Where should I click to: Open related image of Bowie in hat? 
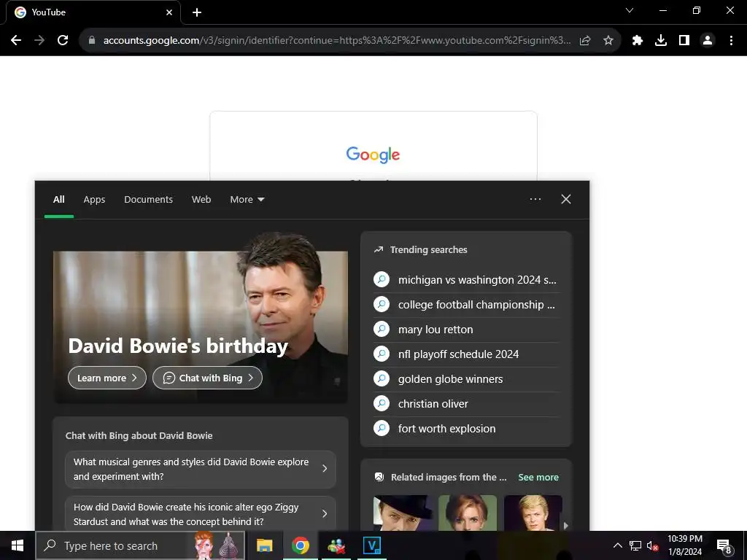pos(403,513)
